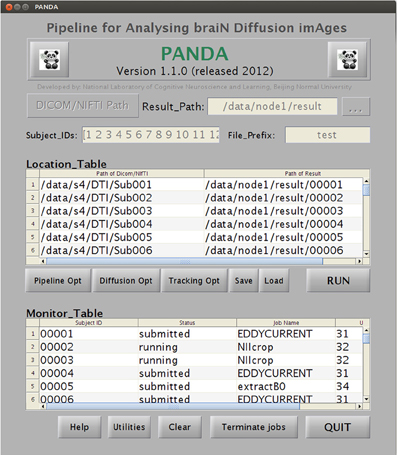Screen dimensions: 397x455
Task: Click the 'Status' column header
Action: coord(187,323)
